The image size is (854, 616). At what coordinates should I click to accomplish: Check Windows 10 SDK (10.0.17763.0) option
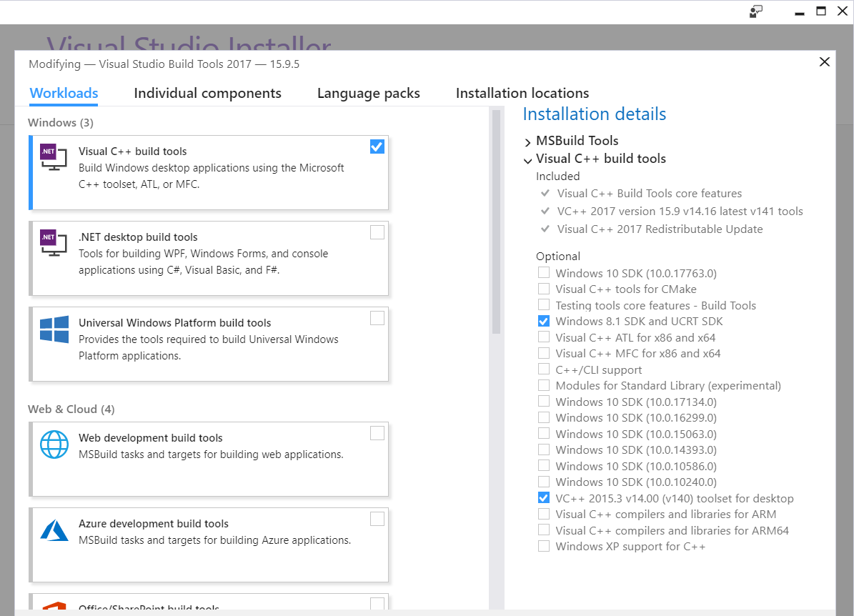point(544,273)
